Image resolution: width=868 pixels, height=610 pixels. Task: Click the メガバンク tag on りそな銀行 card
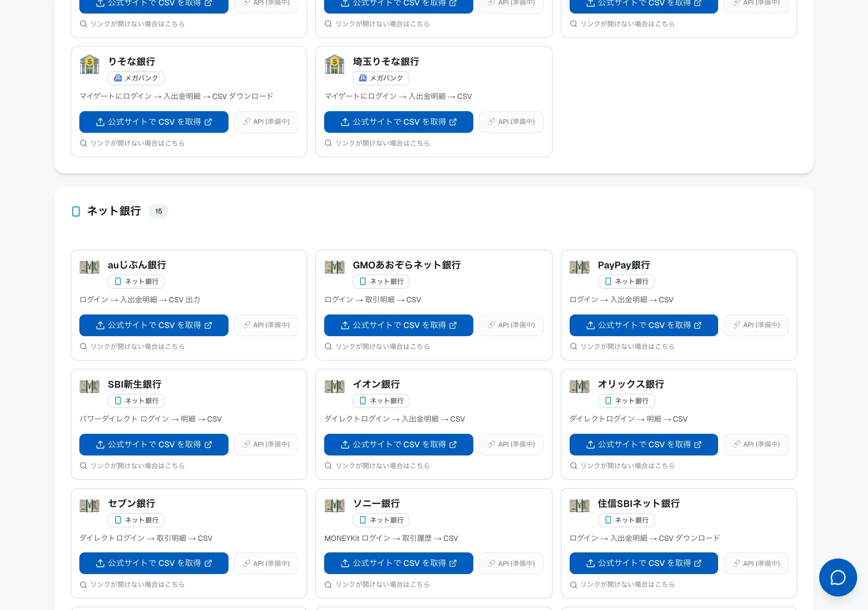[136, 78]
